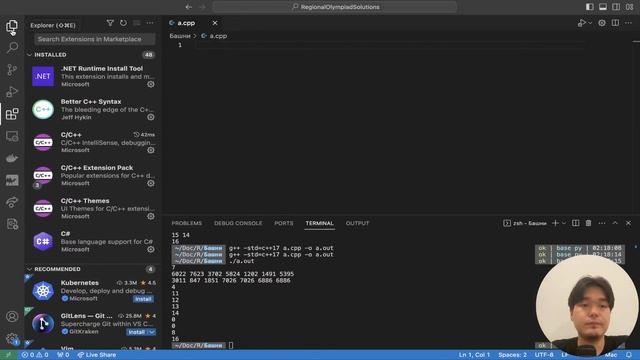Open the editor settings gear icon
640x360 pixels.
[x=602, y=23]
